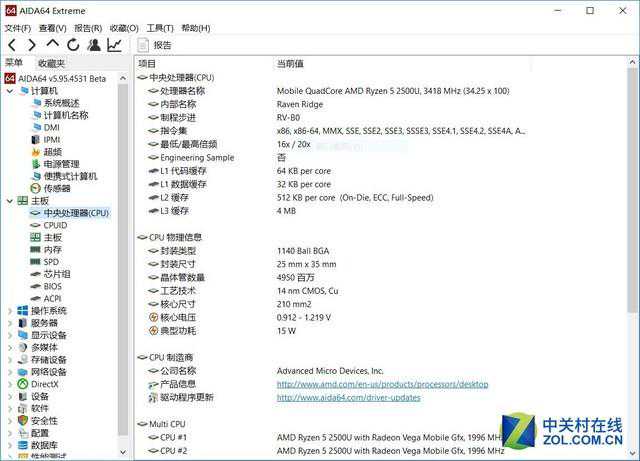Open the 超频 overclock tree item
The width and height of the screenshot is (640, 461).
coord(52,152)
